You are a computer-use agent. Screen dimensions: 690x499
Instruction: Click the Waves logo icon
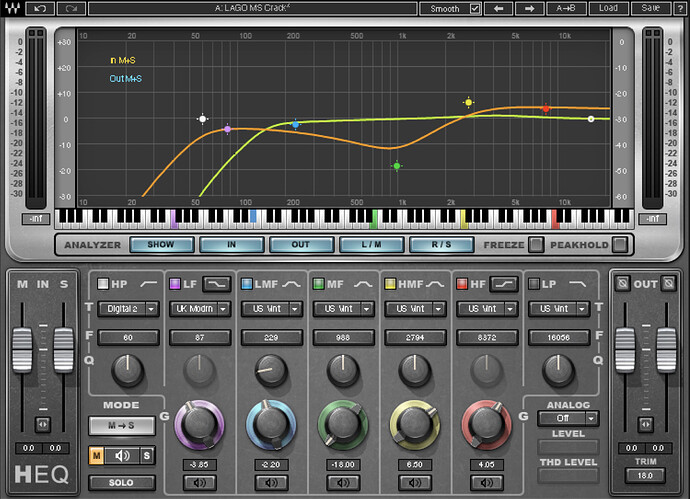click(12, 8)
